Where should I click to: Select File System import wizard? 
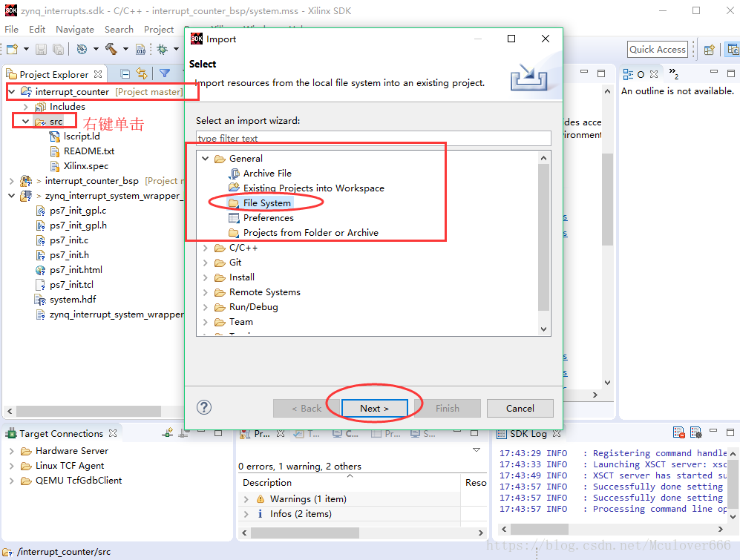point(266,203)
